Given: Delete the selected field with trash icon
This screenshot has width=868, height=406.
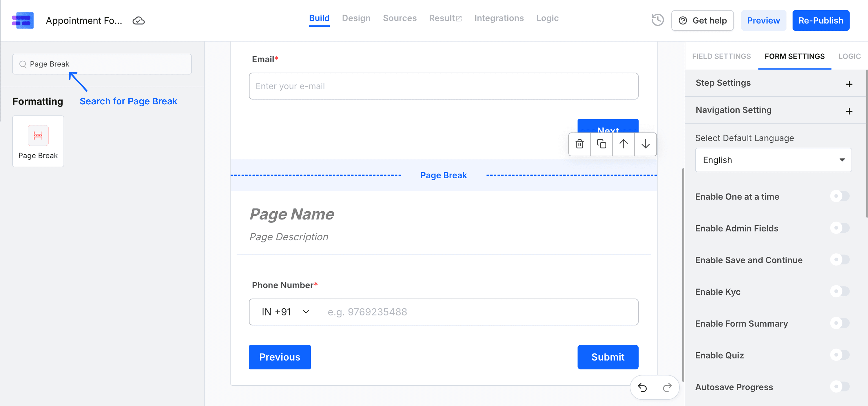Looking at the screenshot, I should (x=580, y=144).
